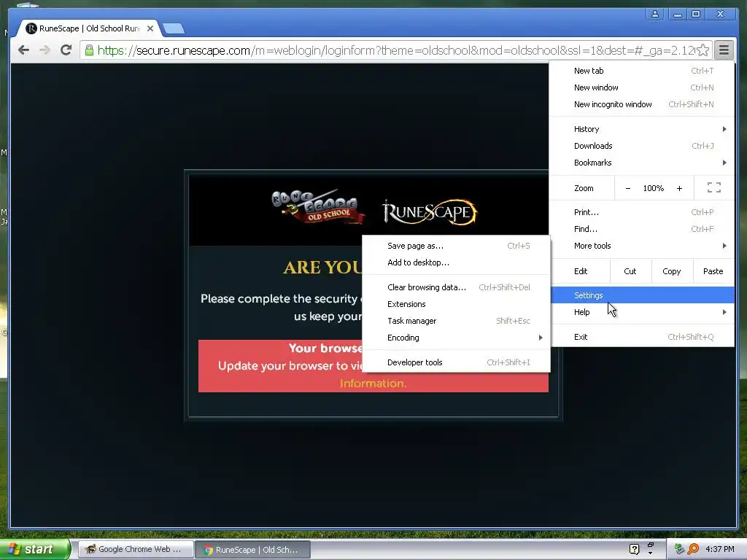Toggle full screen zoom icon
The height and width of the screenshot is (560, 747).
(x=713, y=188)
